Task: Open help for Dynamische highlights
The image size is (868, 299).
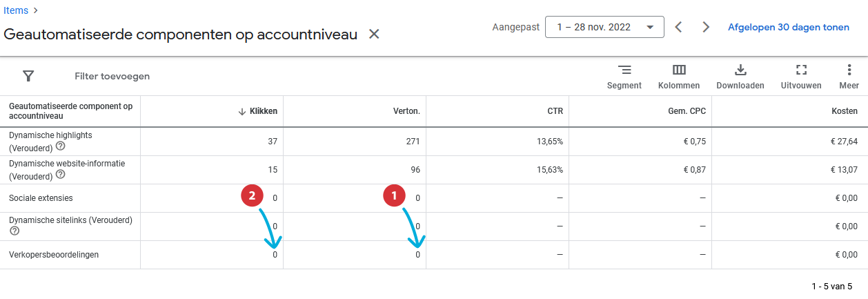Action: click(x=61, y=146)
